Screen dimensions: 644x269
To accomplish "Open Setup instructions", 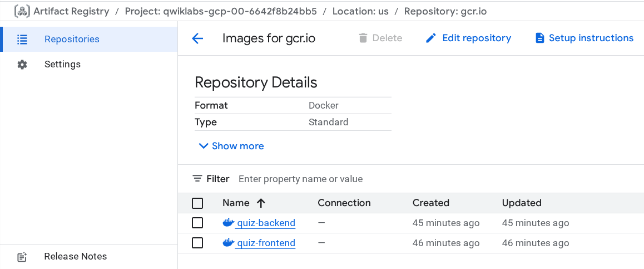I will click(x=584, y=38).
